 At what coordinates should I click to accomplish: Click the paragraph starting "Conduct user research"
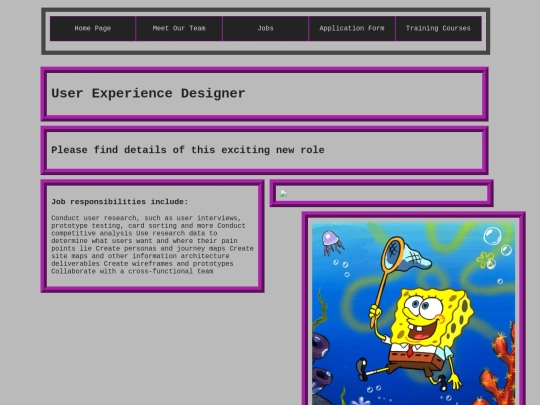pos(152,245)
